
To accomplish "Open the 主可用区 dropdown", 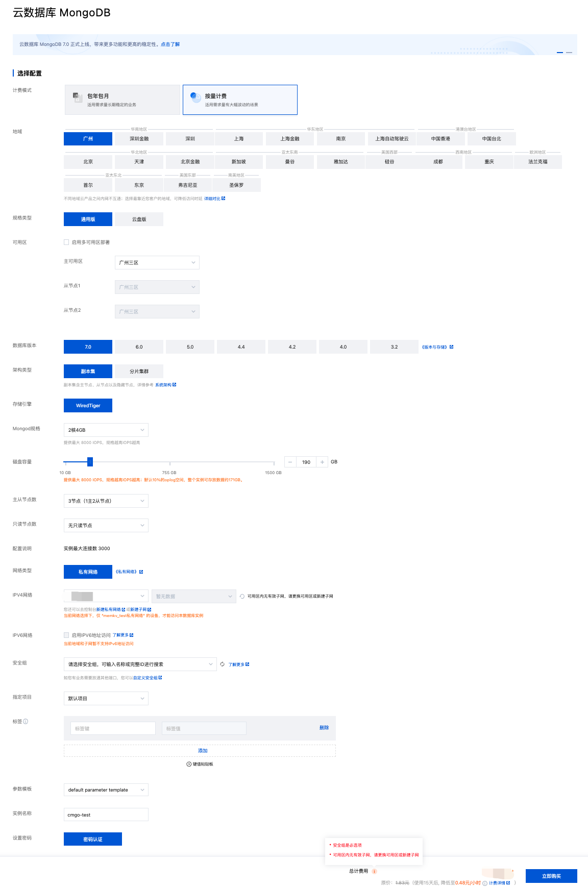I will point(157,262).
